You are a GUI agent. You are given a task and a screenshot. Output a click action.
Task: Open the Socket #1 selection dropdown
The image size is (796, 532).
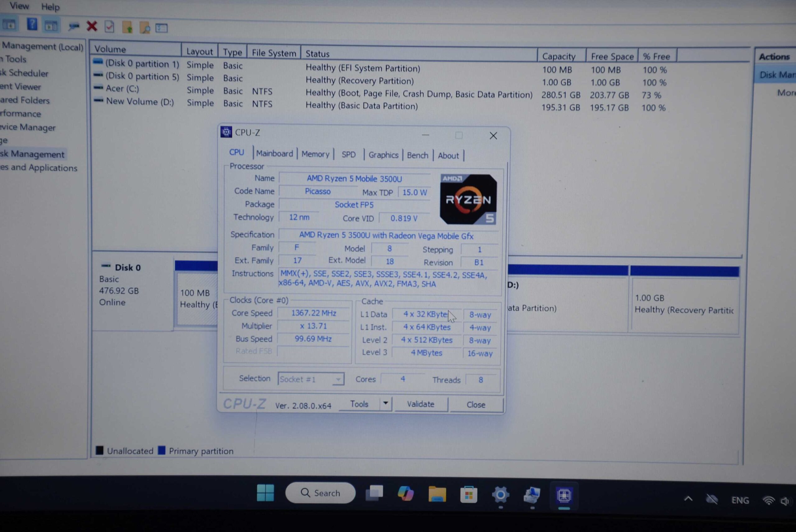click(x=310, y=379)
